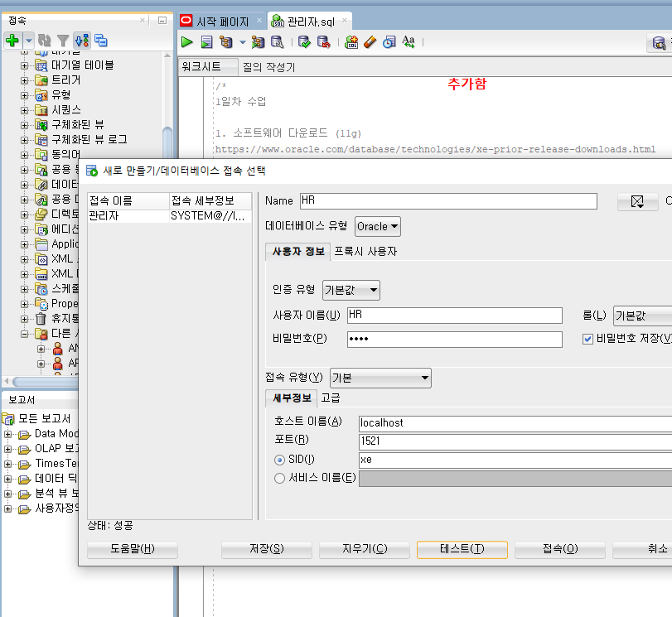Open the dropdown arrow next to new connection
This screenshot has height=617, width=672.
click(x=29, y=41)
